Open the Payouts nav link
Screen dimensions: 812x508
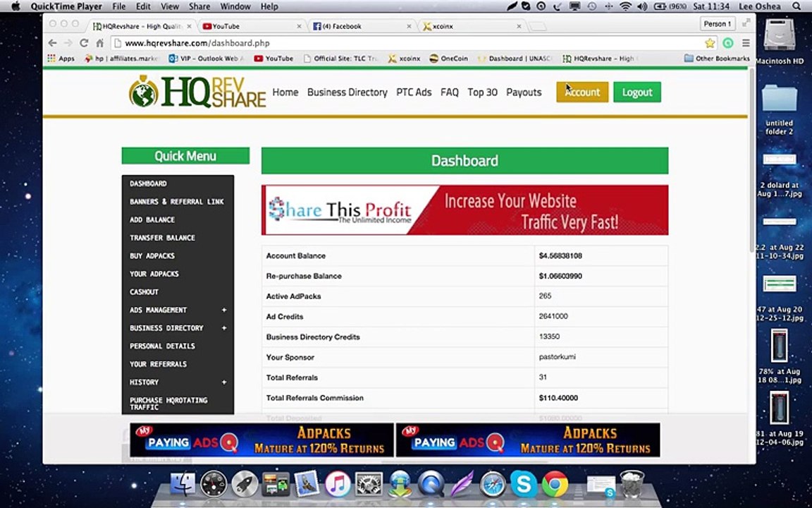pos(524,92)
